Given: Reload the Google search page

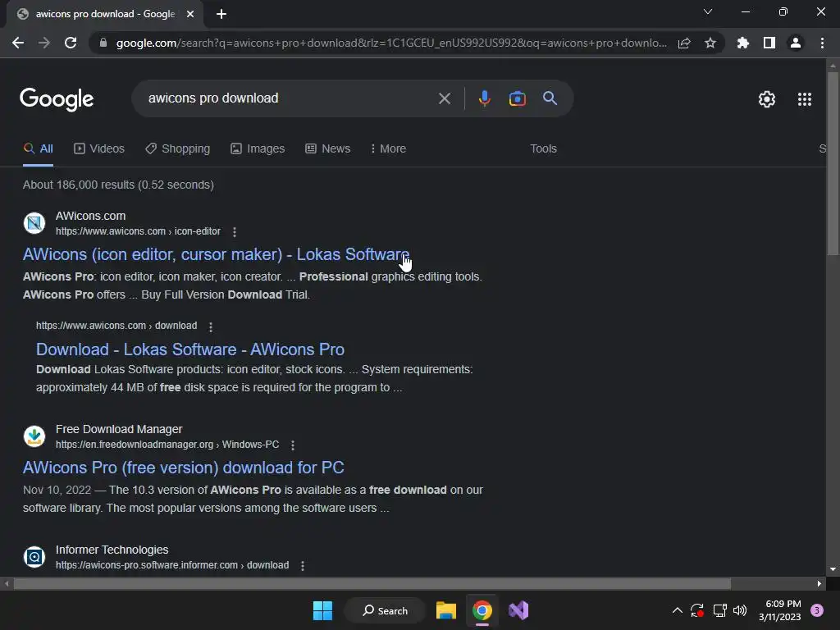Looking at the screenshot, I should point(71,43).
